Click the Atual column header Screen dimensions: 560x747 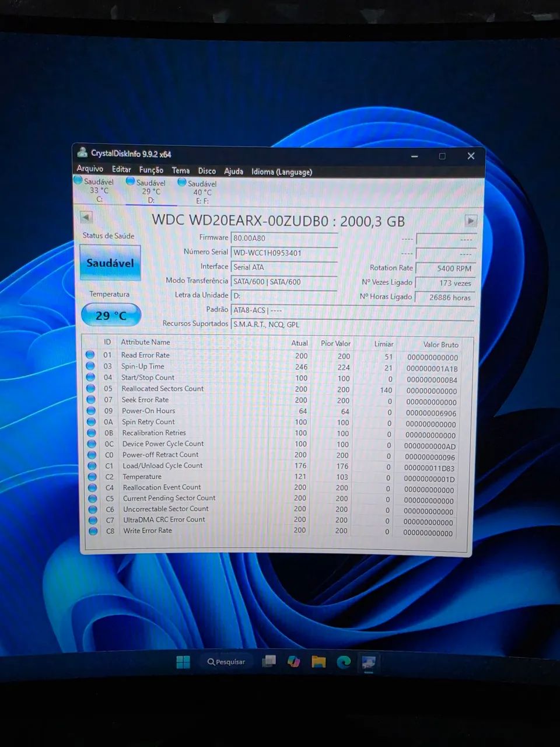click(x=299, y=343)
